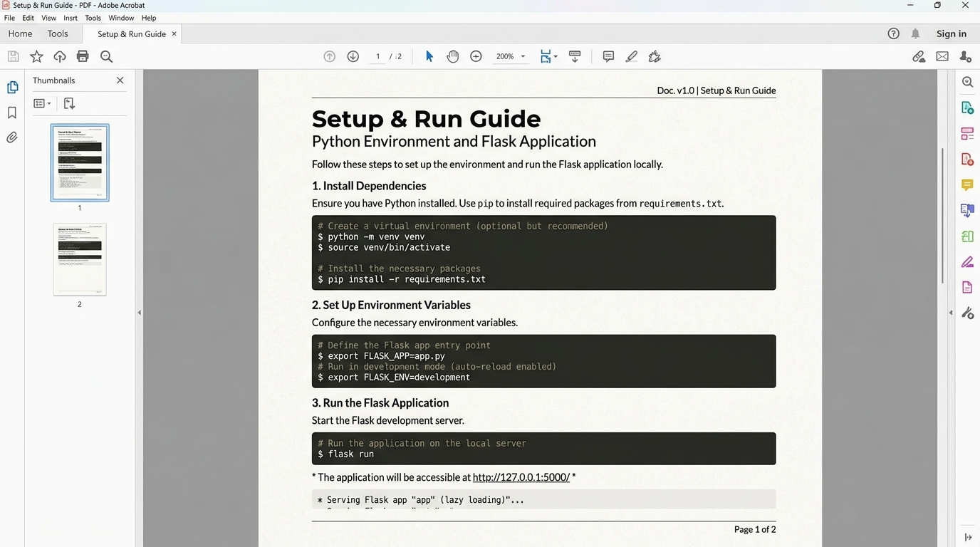Open the Export PDF tool in right pane
Screen dimensions: 980x547
[x=967, y=108]
